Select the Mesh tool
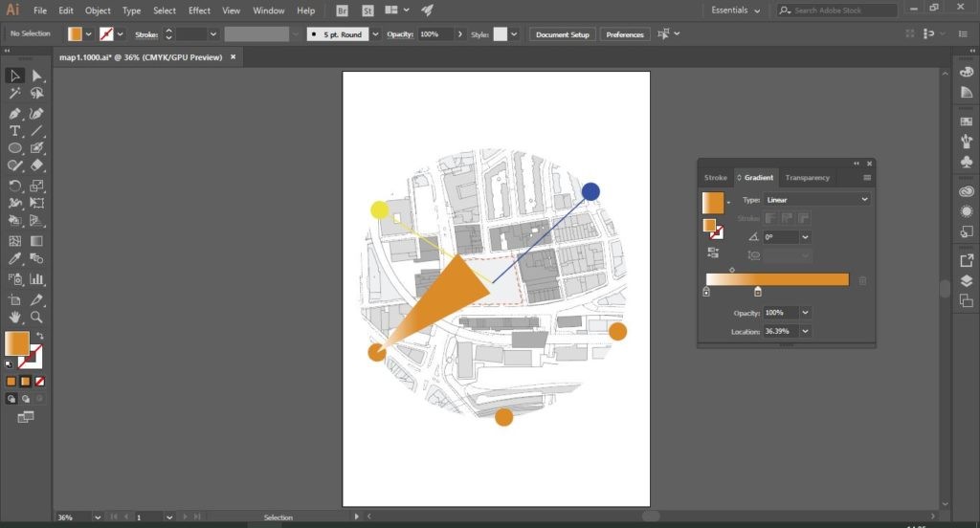 click(x=14, y=241)
